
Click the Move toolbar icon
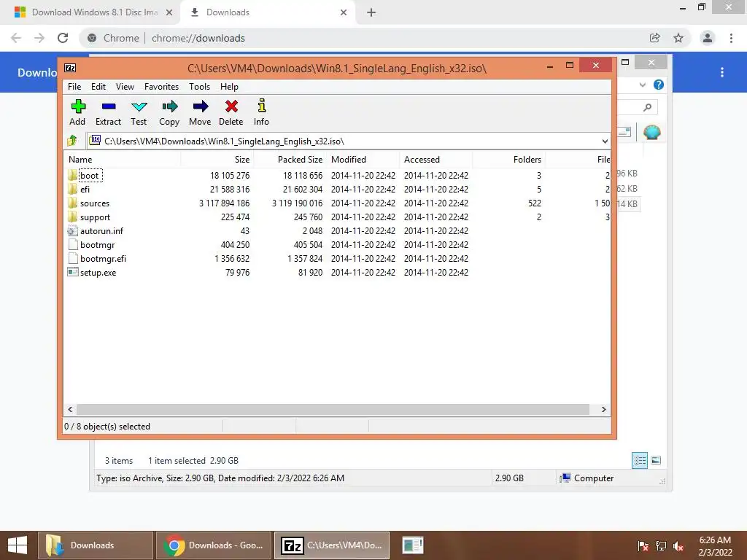tap(200, 106)
